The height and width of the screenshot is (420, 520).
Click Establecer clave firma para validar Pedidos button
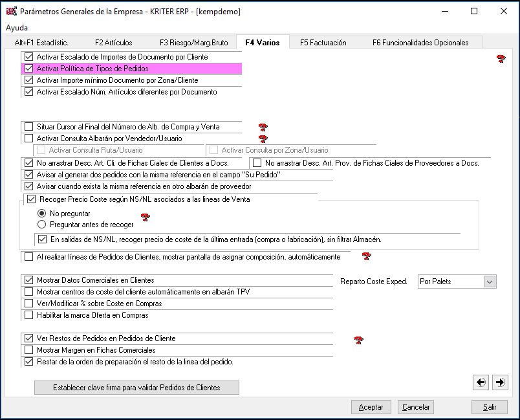(x=136, y=388)
